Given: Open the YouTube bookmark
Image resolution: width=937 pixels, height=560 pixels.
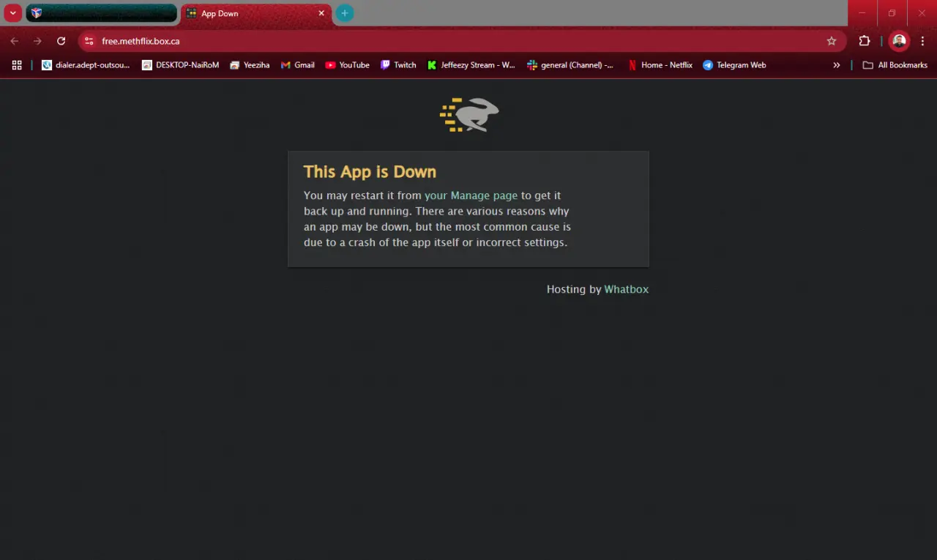Looking at the screenshot, I should [x=348, y=65].
